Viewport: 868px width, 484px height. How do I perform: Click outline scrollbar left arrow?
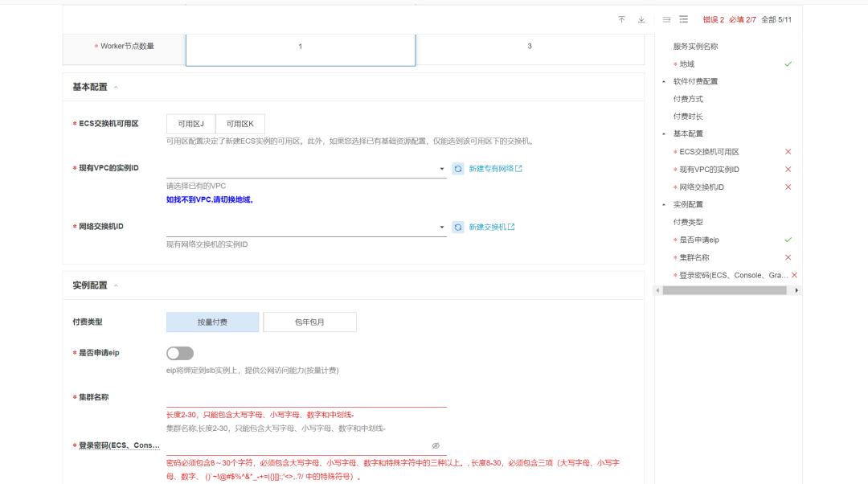coord(657,290)
